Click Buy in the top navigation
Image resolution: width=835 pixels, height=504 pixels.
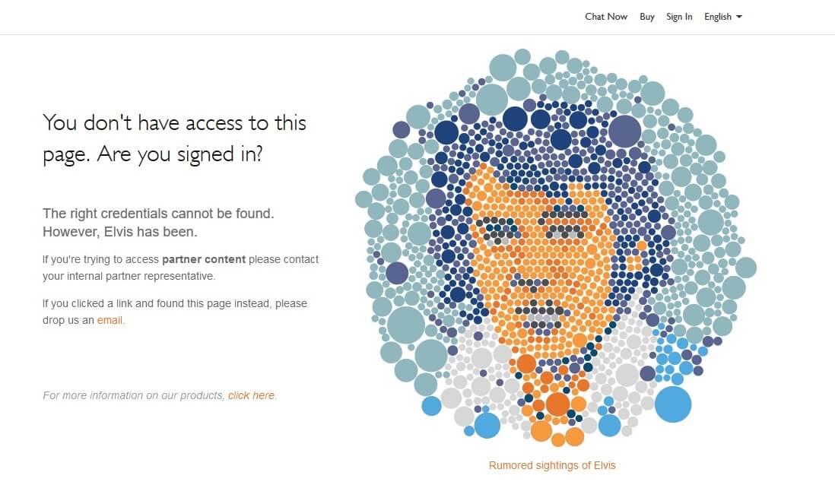(647, 17)
